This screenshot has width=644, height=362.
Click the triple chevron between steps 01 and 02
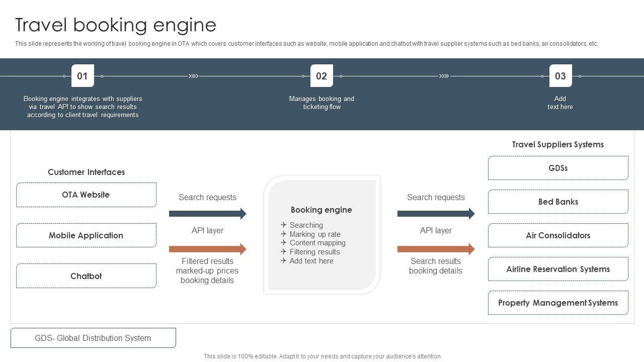(193, 76)
